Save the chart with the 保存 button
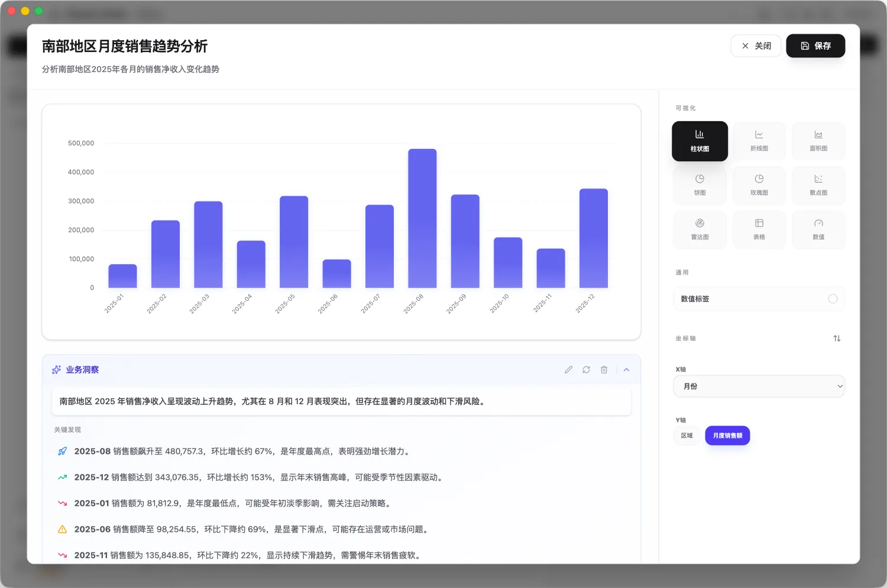Screen dimensions: 887x588 (815, 46)
